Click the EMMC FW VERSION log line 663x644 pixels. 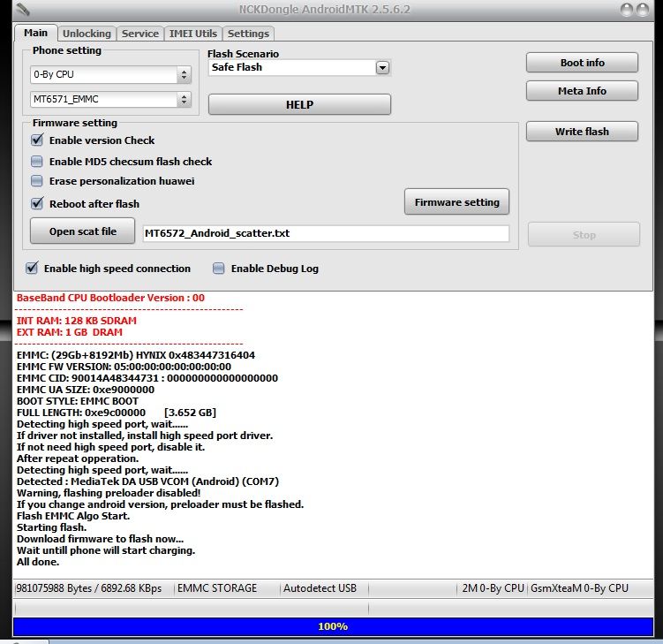[x=124, y=367]
